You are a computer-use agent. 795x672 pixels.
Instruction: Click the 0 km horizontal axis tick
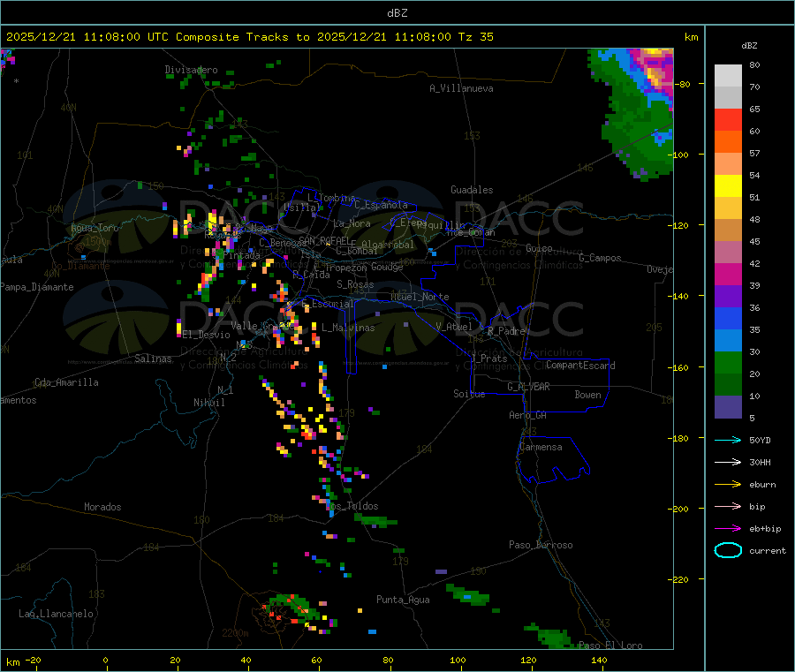105,660
